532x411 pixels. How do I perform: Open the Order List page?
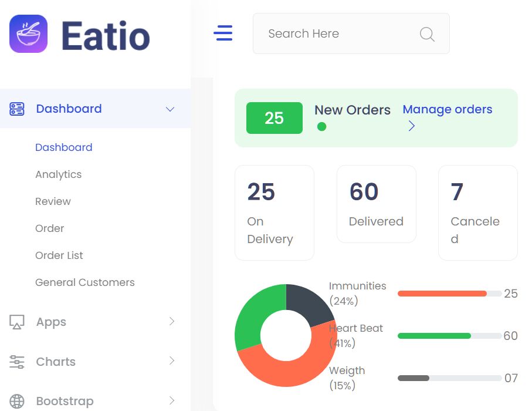pyautogui.click(x=59, y=255)
